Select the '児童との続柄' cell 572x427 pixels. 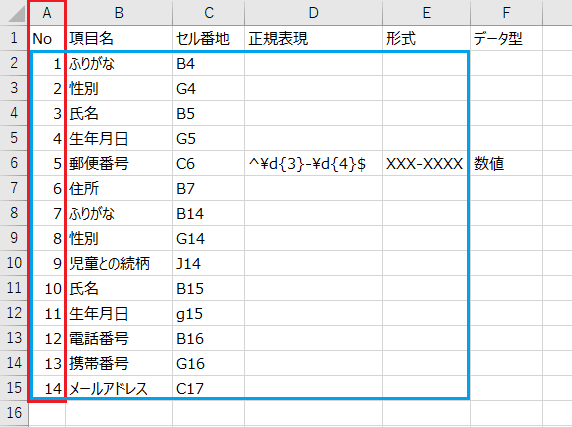(x=119, y=263)
